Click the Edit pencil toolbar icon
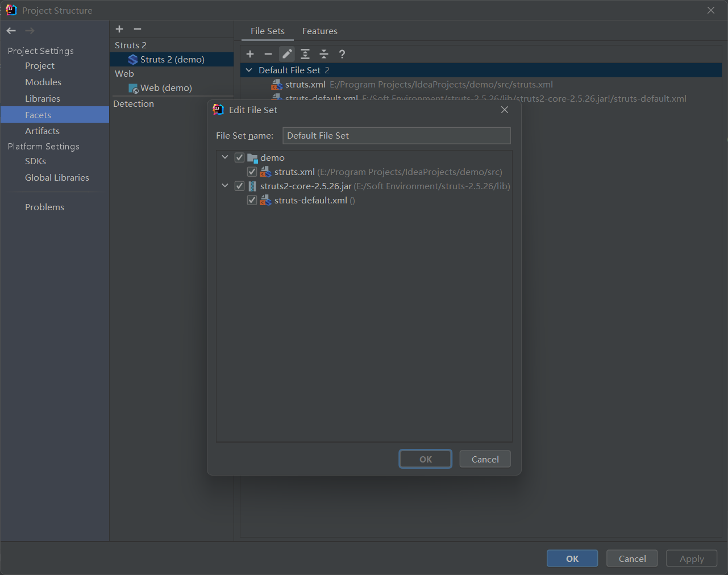Screen dimensions: 728x575 coord(287,54)
